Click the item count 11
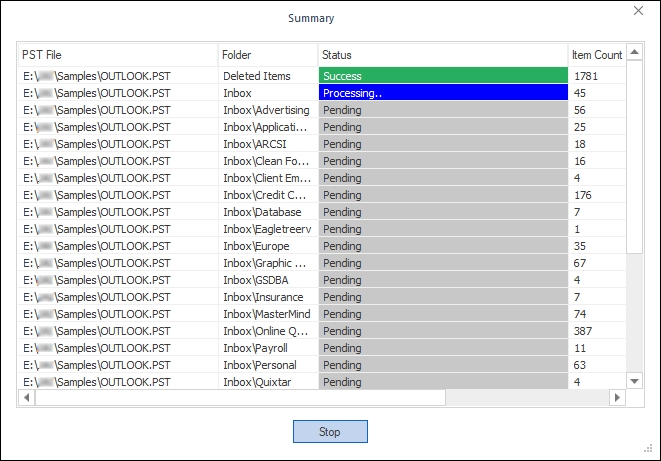 pyautogui.click(x=580, y=348)
